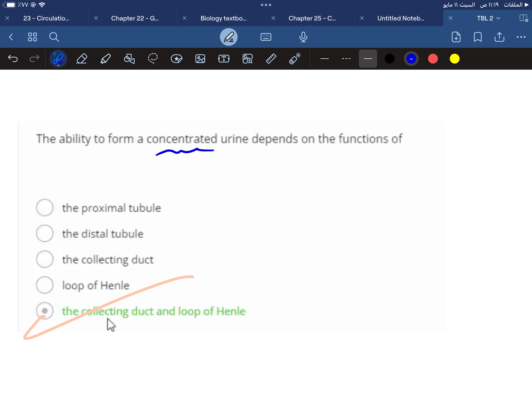This screenshot has height=399, width=532.
Task: Open the blue color options dropdown
Action: point(411,59)
